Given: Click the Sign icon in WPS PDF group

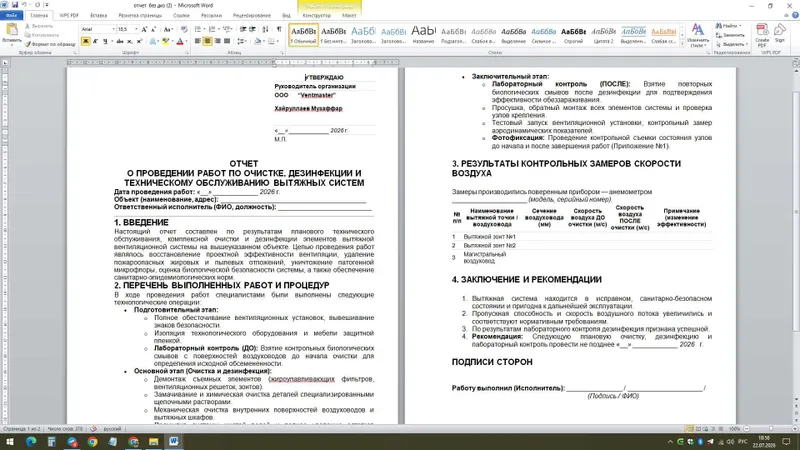Looking at the screenshot, I should point(780,33).
